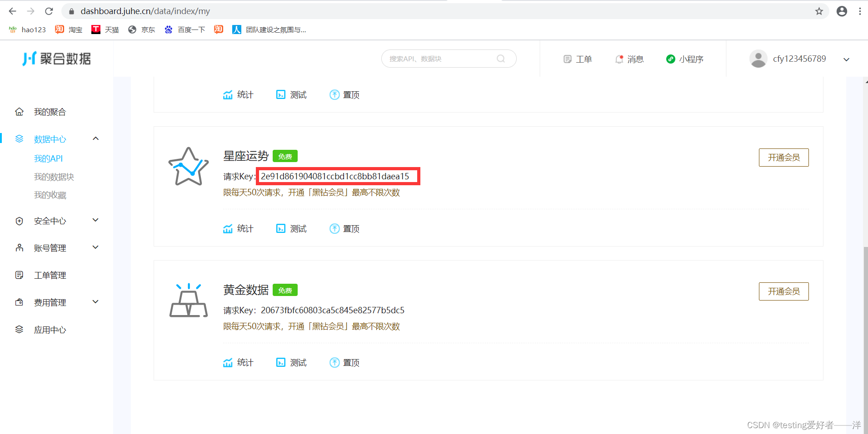Expand the 账号管理 menu section
The height and width of the screenshot is (434, 868).
point(95,247)
